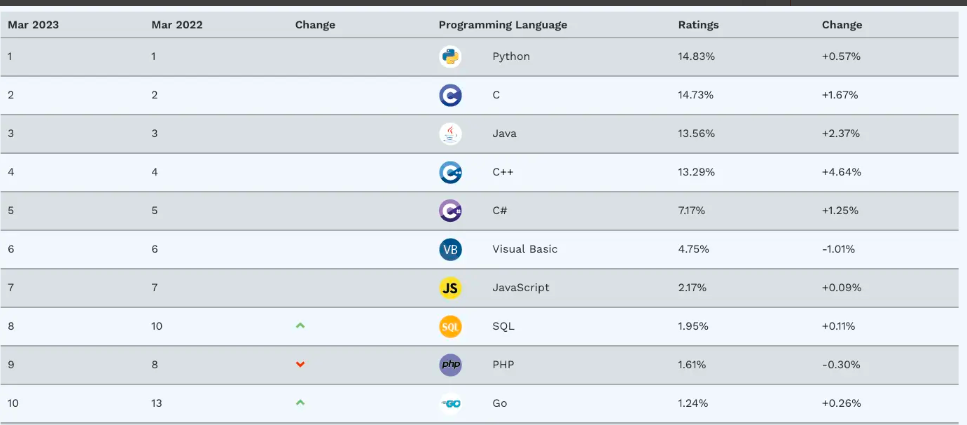Screen dimensions: 967x425
Task: Click the Java logo icon
Action: [x=450, y=134]
